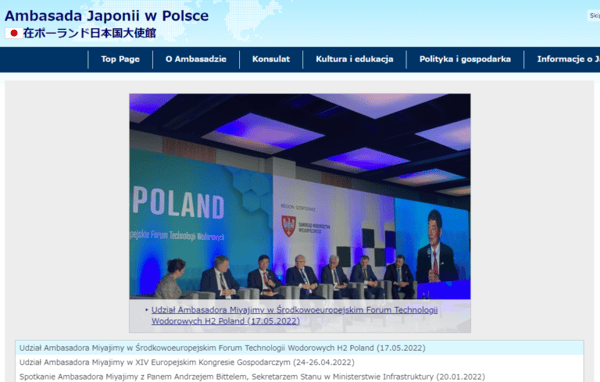Open the Konsulat menu item
The width and height of the screenshot is (600, 382).
[x=271, y=59]
